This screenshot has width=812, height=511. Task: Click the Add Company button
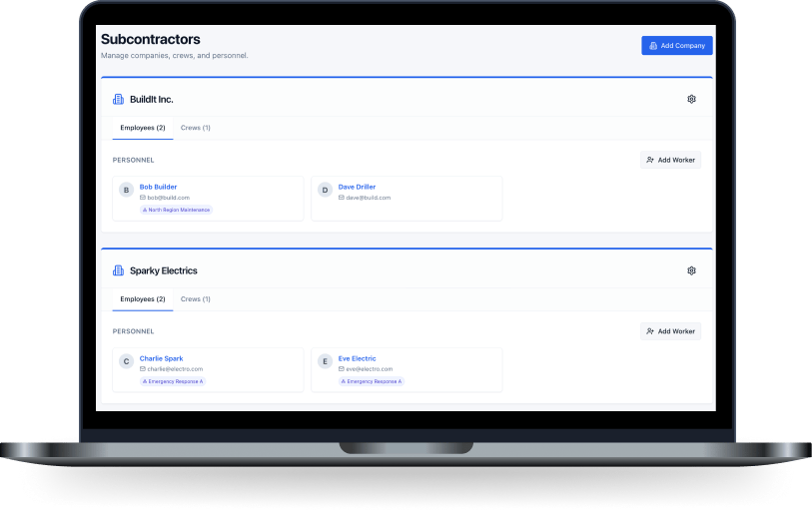[677, 46]
